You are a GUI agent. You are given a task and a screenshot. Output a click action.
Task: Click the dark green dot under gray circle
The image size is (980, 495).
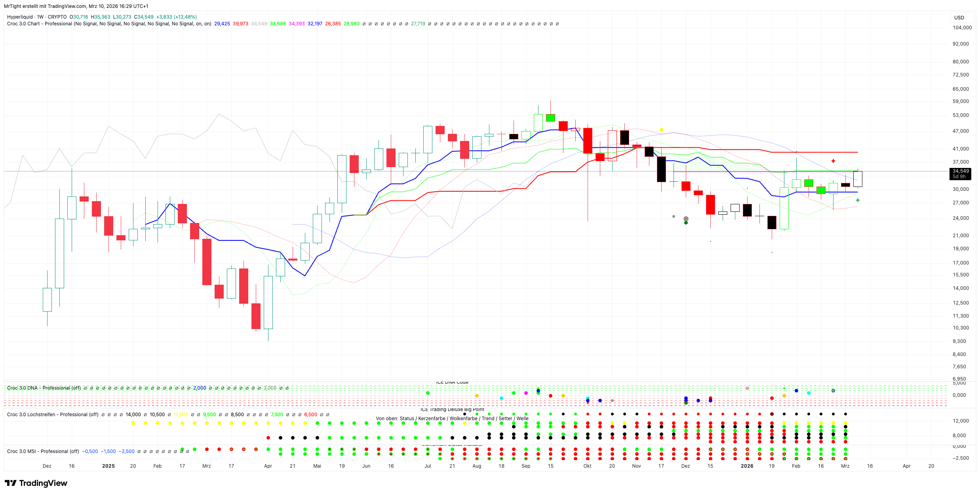click(686, 223)
